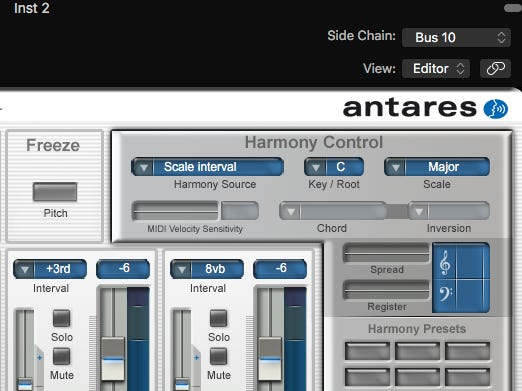Open the Side Chain Bus 10 dropdown
The image size is (522, 391).
(x=456, y=37)
